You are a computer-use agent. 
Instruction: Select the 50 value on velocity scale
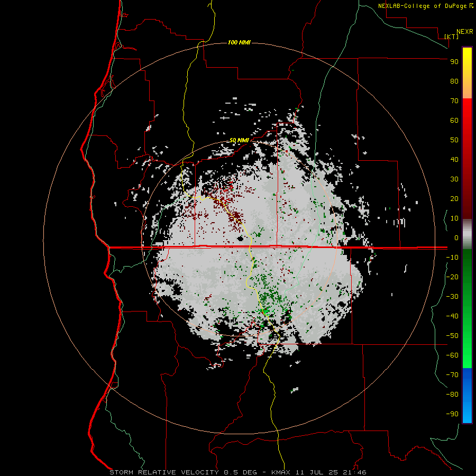[x=454, y=140]
